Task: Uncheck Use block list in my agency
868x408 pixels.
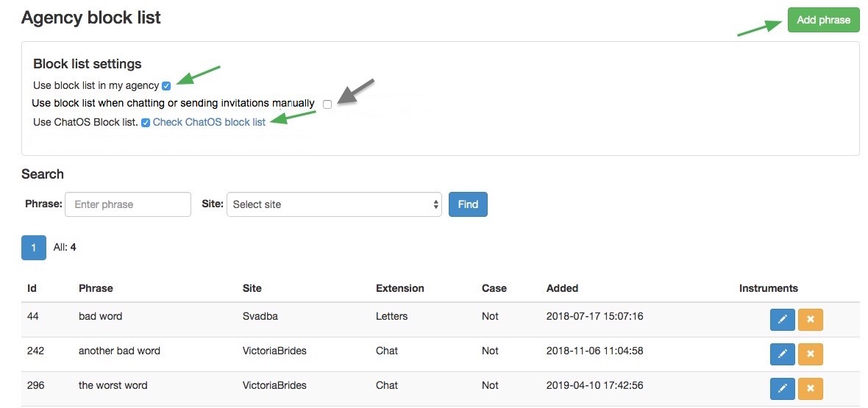Action: 166,86
